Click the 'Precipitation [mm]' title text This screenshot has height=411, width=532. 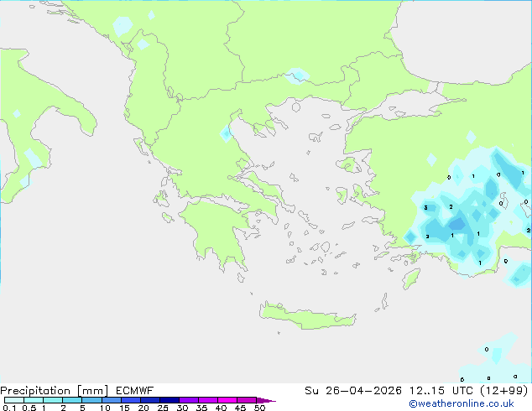click(x=55, y=391)
